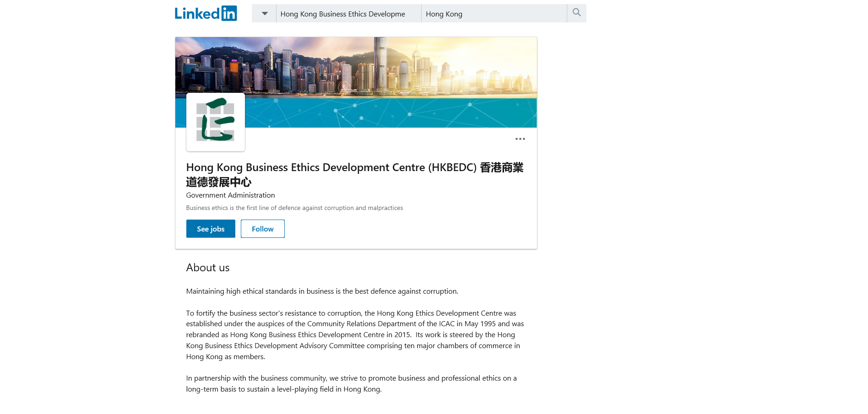Click the HKBEDC company logo thumbnail
The height and width of the screenshot is (414, 868).
[x=216, y=122]
